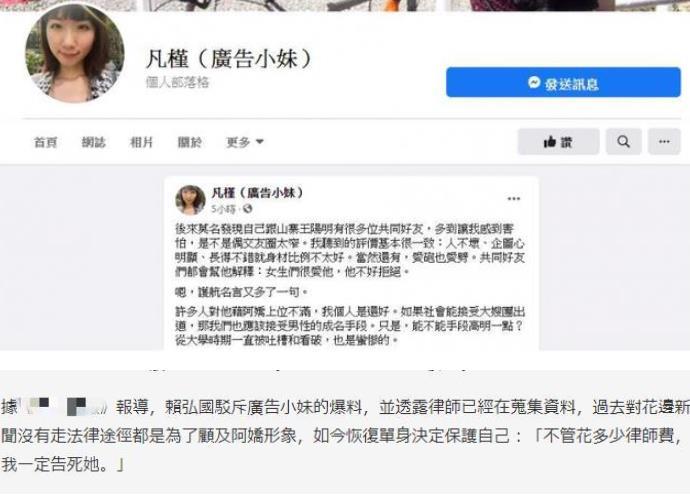Click the 5小時 post timestamp
The width and height of the screenshot is (690, 498).
tap(224, 209)
